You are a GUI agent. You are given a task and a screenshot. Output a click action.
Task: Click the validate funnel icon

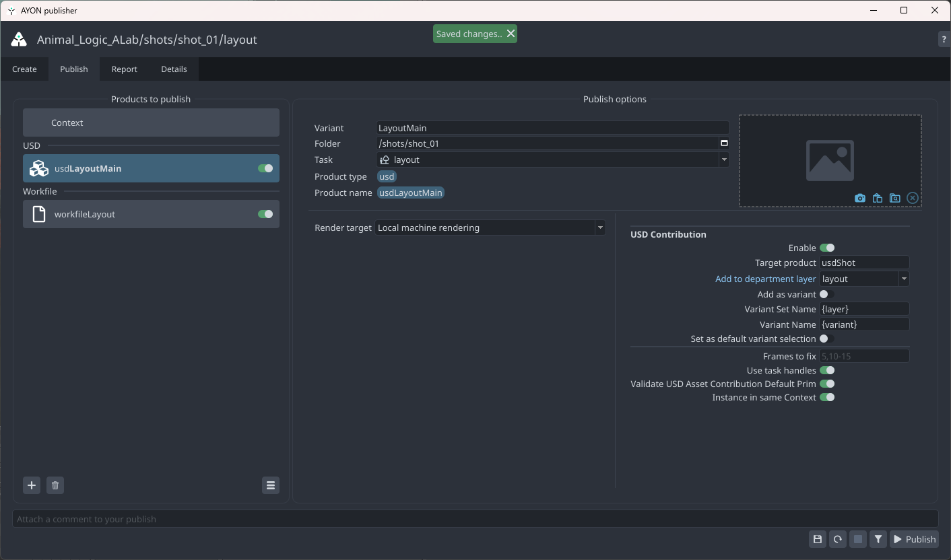[x=878, y=539]
